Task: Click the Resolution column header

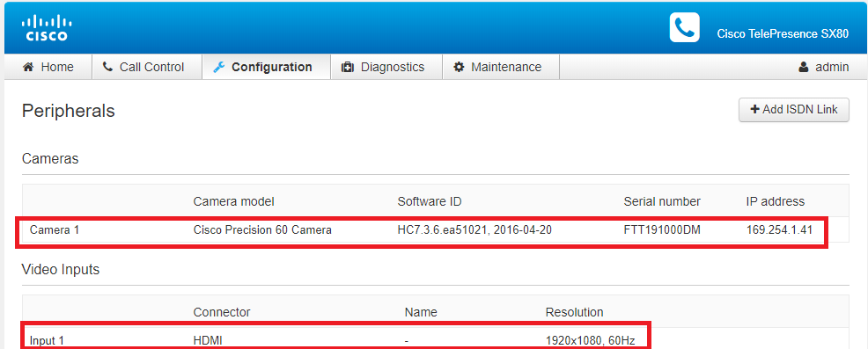Action: [574, 312]
